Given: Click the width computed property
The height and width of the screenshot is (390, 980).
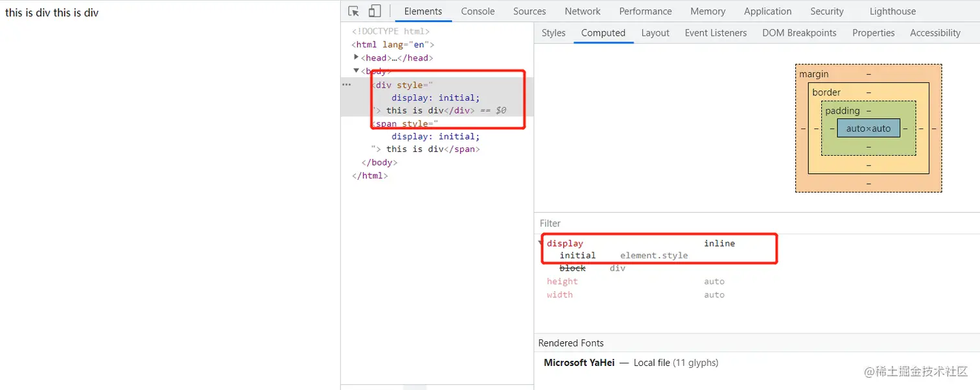Looking at the screenshot, I should tap(560, 295).
